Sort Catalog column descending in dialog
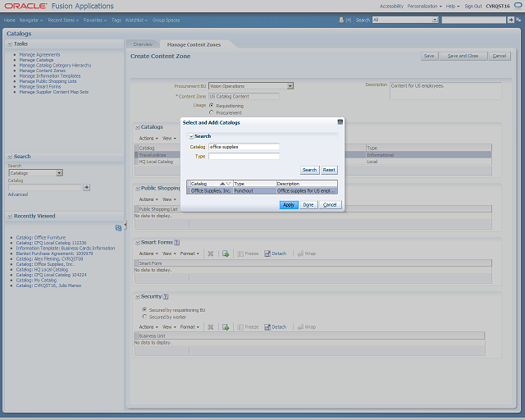Image resolution: width=525 pixels, height=420 pixels. (x=228, y=184)
